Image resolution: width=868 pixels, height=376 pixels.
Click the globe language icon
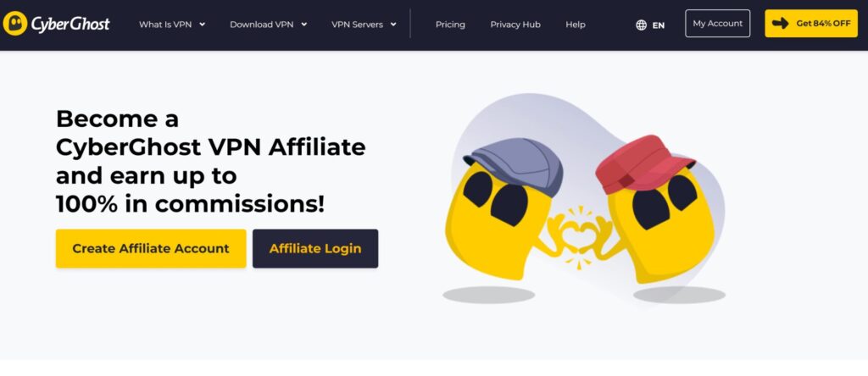pos(641,25)
